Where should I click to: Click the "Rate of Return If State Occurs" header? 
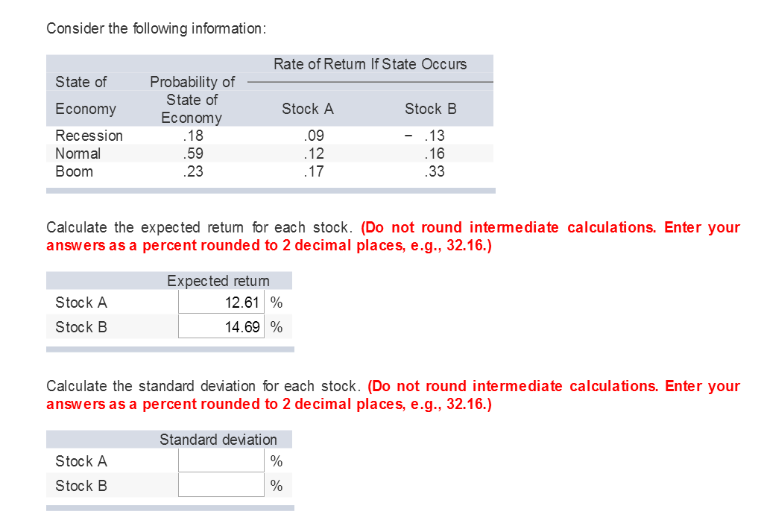(x=370, y=64)
